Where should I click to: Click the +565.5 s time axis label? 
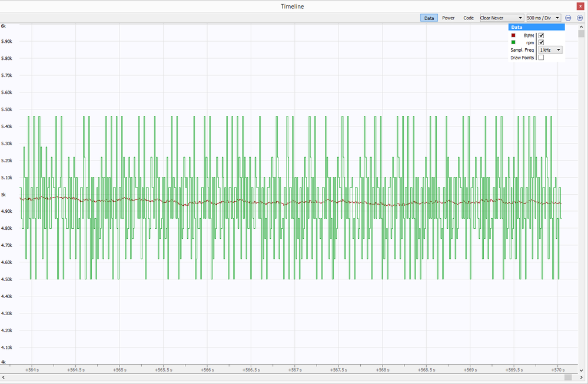pos(164,370)
